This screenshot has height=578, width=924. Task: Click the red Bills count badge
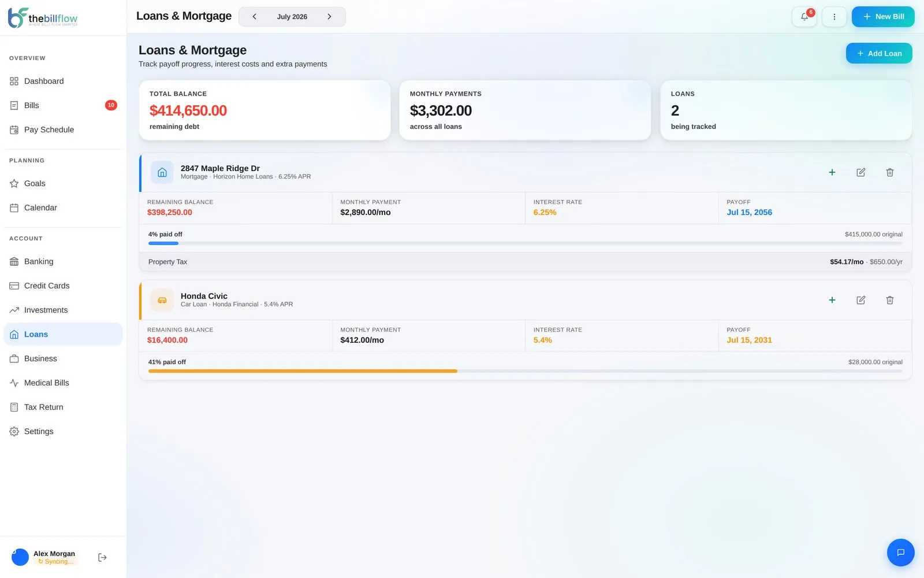coord(111,105)
